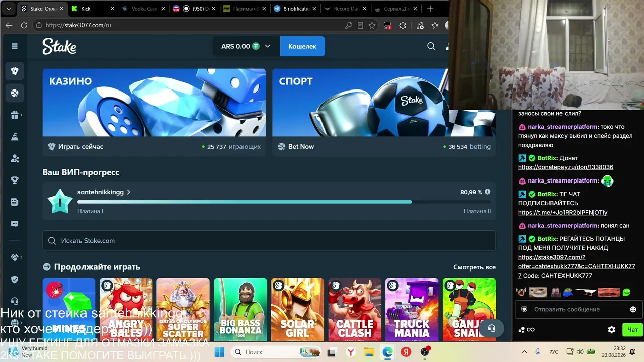
Task: Open the Affiliate people icon in sidebar
Action: point(15,158)
